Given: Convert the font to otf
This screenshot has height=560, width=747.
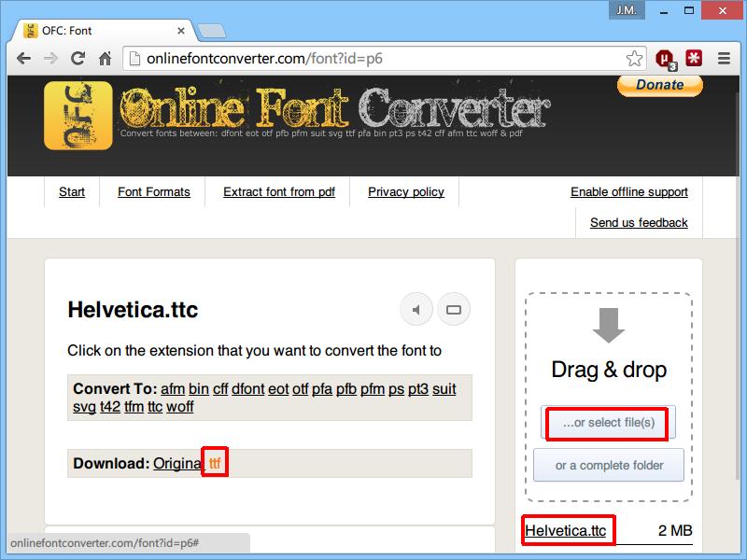Looking at the screenshot, I should pyautogui.click(x=300, y=389).
